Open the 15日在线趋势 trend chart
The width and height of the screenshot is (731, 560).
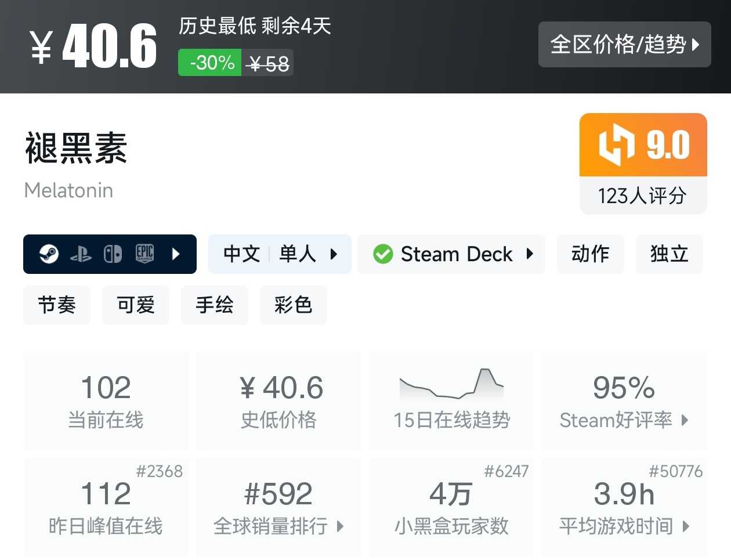451,401
